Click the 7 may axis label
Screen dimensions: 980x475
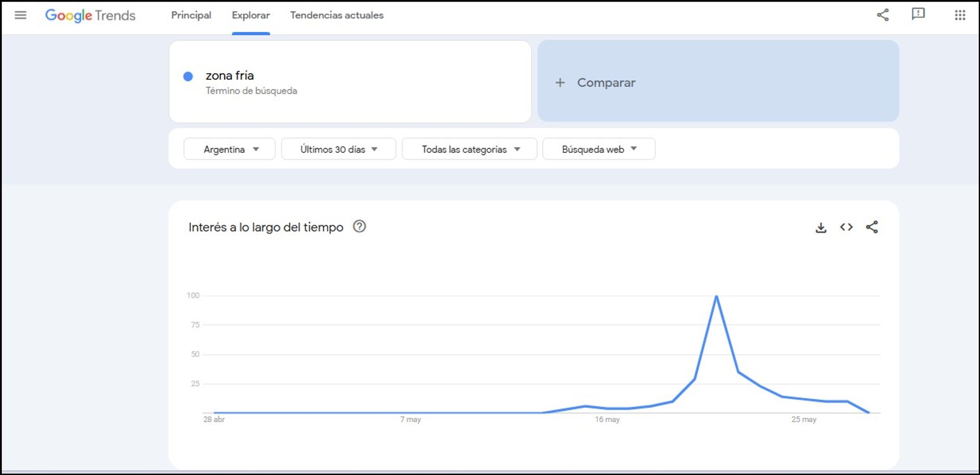pos(411,419)
